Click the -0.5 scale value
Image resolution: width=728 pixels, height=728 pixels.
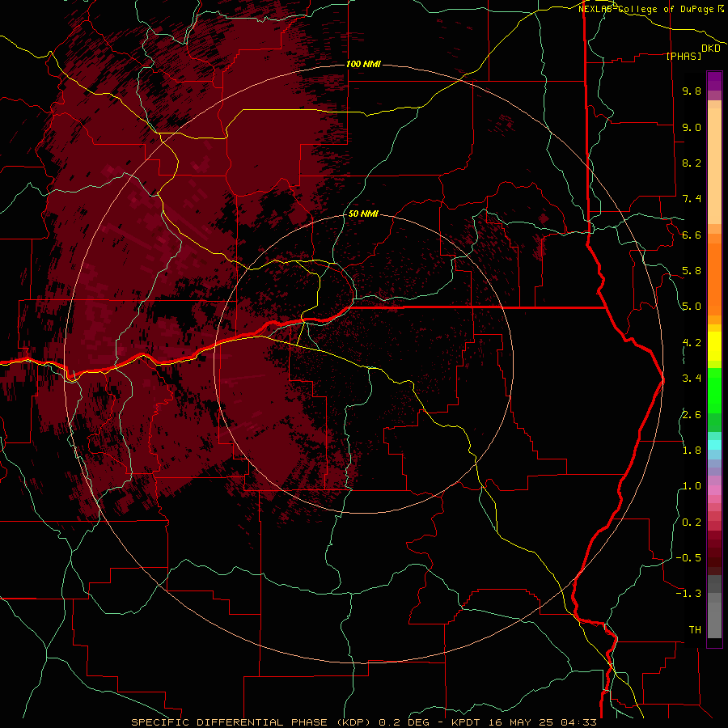pos(688,558)
